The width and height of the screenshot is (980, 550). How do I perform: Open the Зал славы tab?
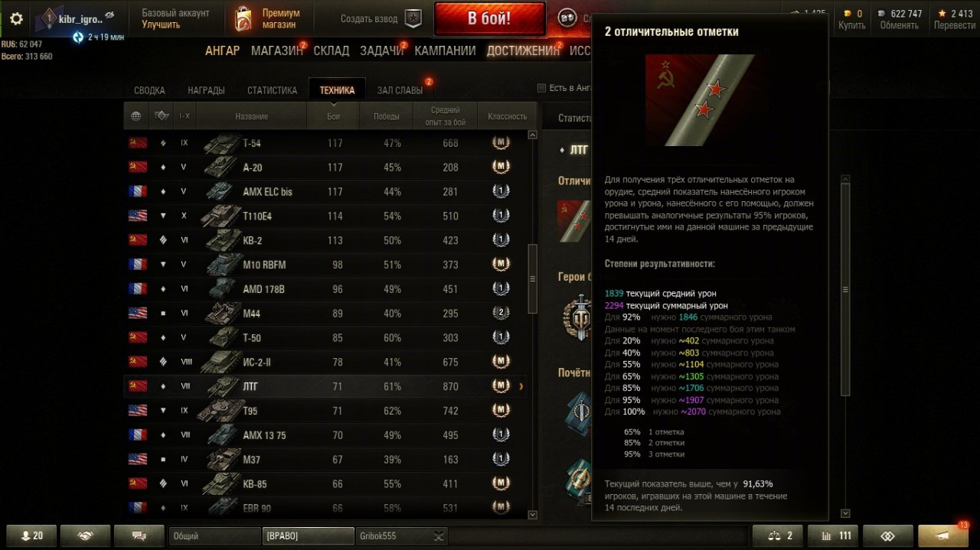pos(400,90)
